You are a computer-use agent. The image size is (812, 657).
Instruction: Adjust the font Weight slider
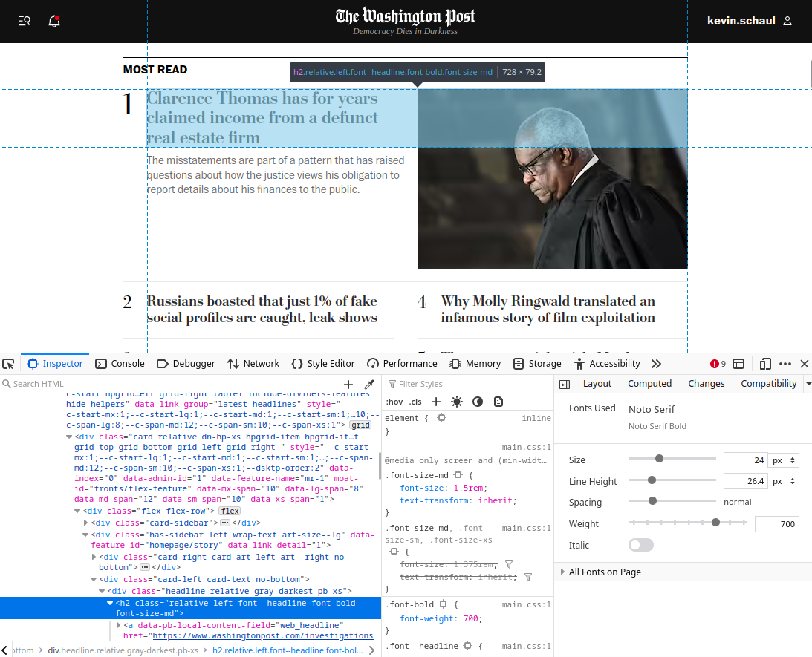688,523
